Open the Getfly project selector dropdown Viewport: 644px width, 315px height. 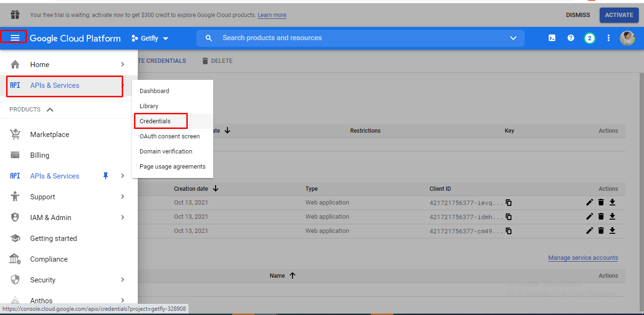pyautogui.click(x=150, y=38)
